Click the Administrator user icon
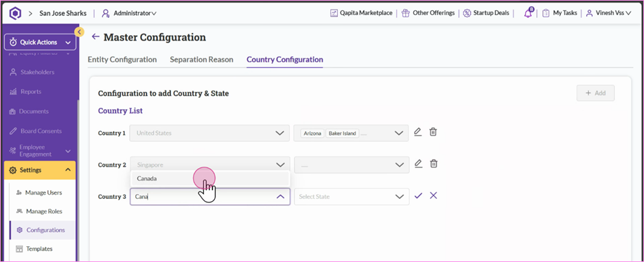 pos(106,13)
